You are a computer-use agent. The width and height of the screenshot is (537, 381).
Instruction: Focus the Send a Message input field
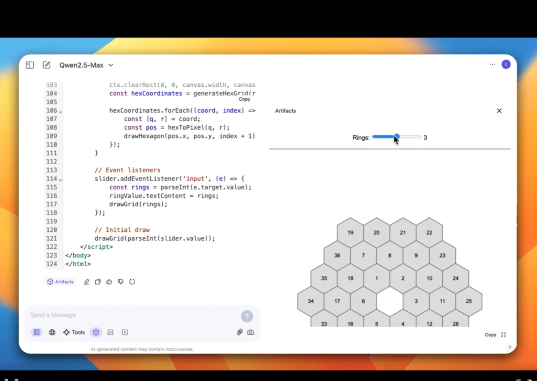134,315
